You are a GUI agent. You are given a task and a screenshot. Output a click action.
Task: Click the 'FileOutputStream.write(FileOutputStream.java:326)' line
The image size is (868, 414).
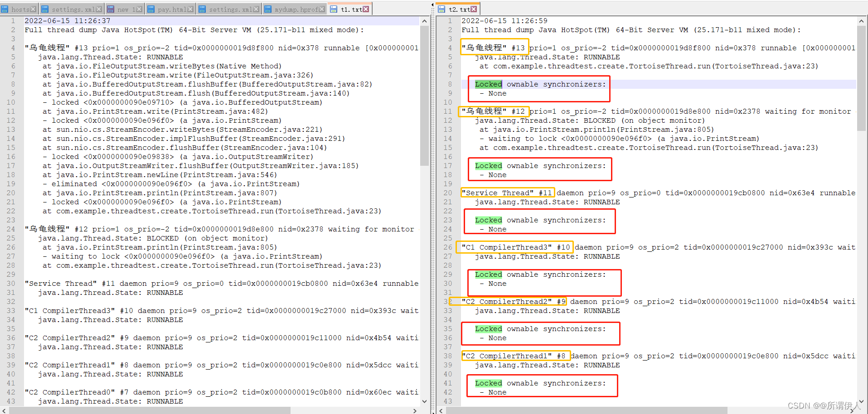(x=178, y=75)
